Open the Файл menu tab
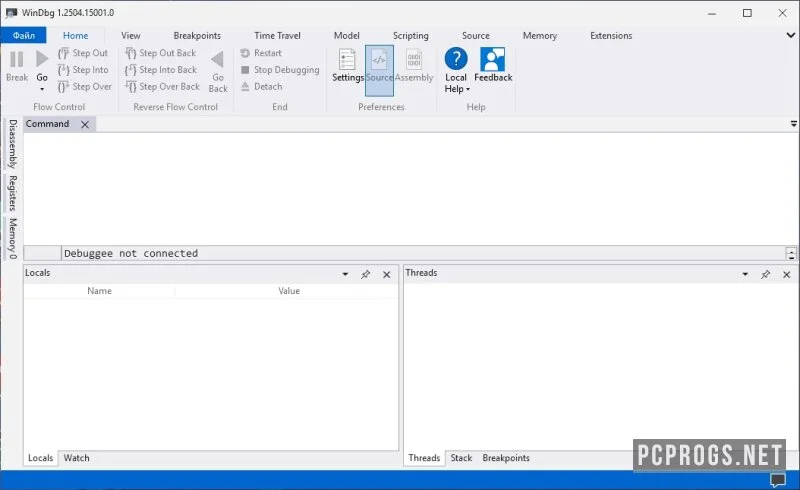This screenshot has width=800, height=490. click(23, 35)
